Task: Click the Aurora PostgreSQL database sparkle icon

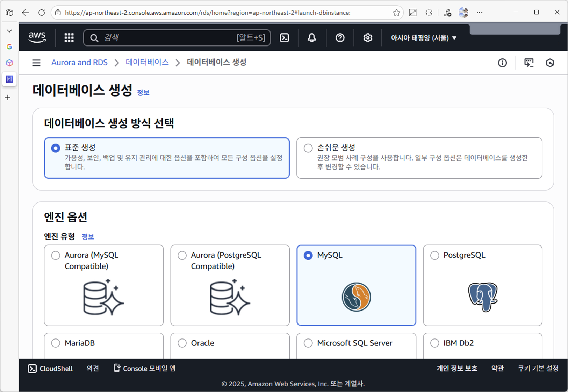Action: pyautogui.click(x=230, y=297)
